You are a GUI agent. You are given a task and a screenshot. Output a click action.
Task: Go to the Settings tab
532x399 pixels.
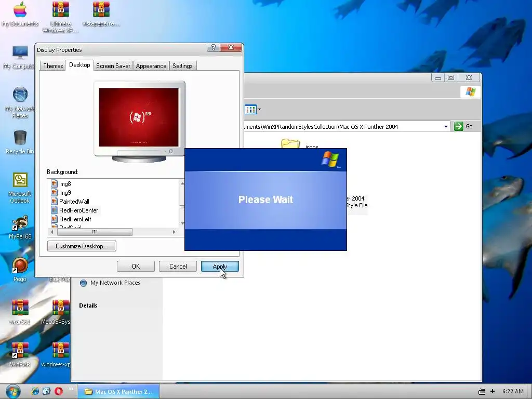click(x=182, y=66)
